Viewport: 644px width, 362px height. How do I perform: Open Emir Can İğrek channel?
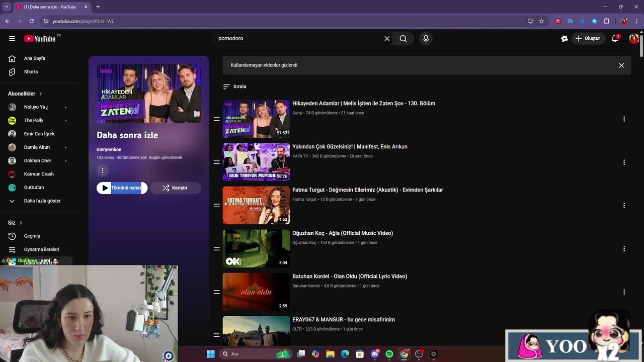coord(38,134)
